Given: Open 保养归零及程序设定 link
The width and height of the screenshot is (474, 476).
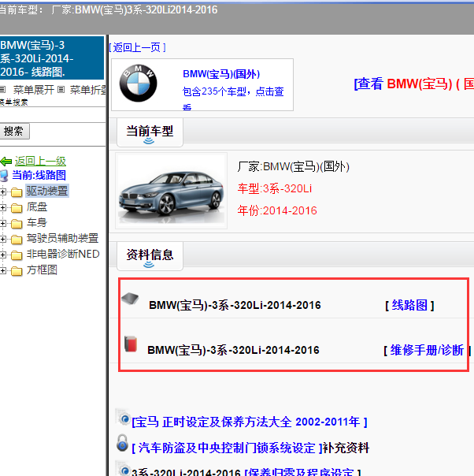Looking at the screenshot, I should click(x=302, y=472).
